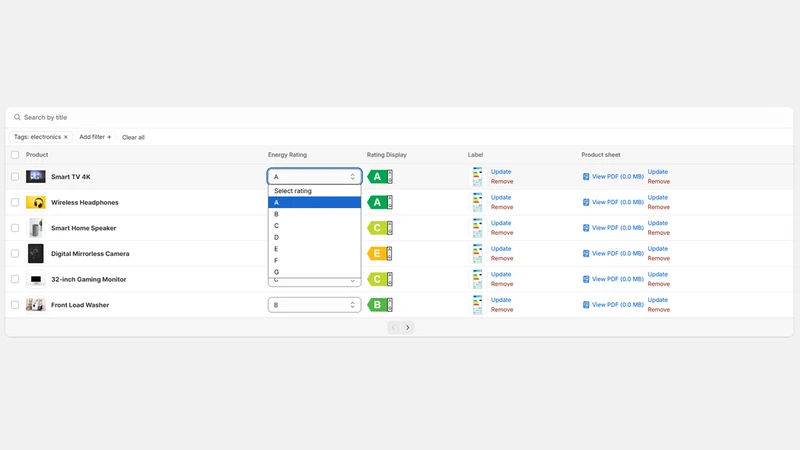Update the label for 32-inch Gaming Monitor
The height and width of the screenshot is (450, 800).
[x=501, y=274]
